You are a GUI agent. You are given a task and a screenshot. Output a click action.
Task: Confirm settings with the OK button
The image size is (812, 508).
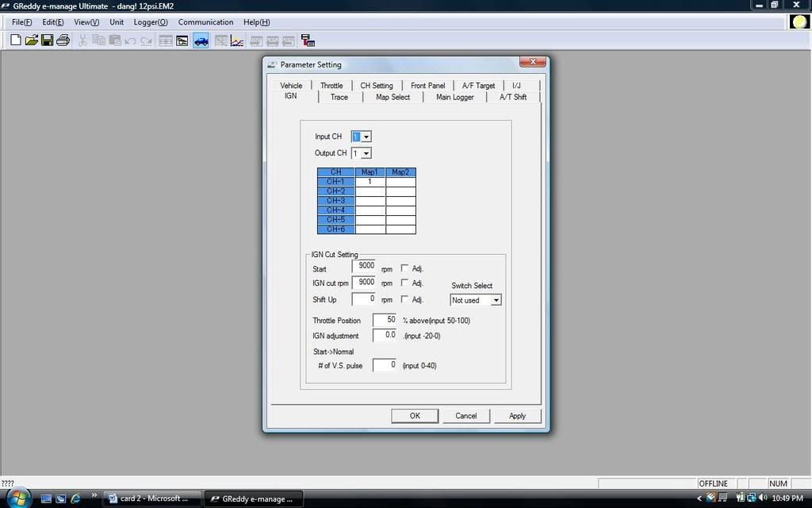[x=415, y=416]
